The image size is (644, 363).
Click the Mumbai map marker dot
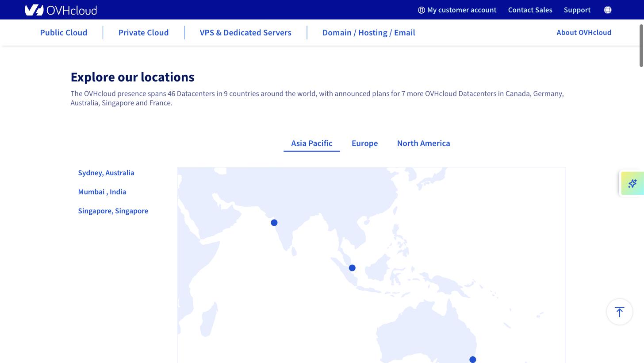[274, 223]
